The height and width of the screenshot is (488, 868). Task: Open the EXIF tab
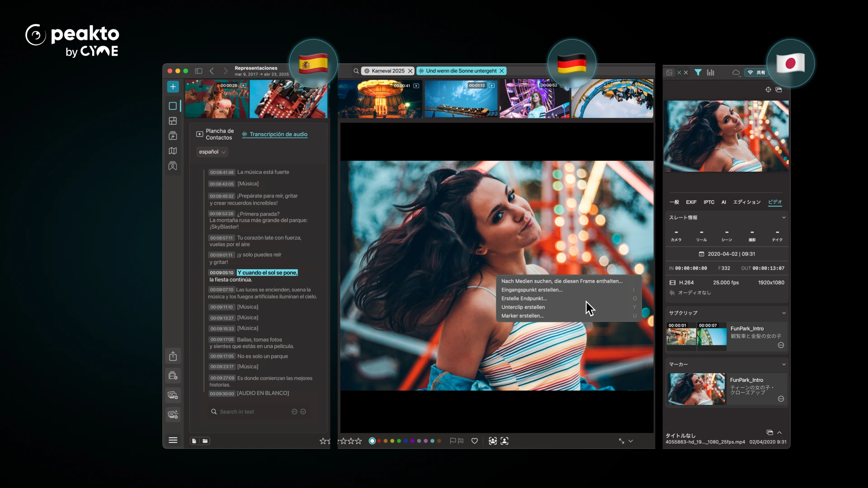[x=691, y=202]
